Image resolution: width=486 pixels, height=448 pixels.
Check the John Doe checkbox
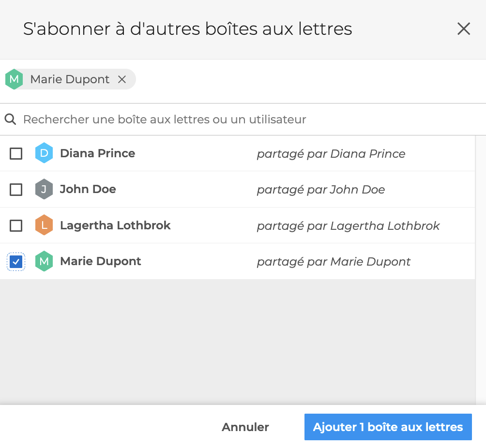click(16, 190)
